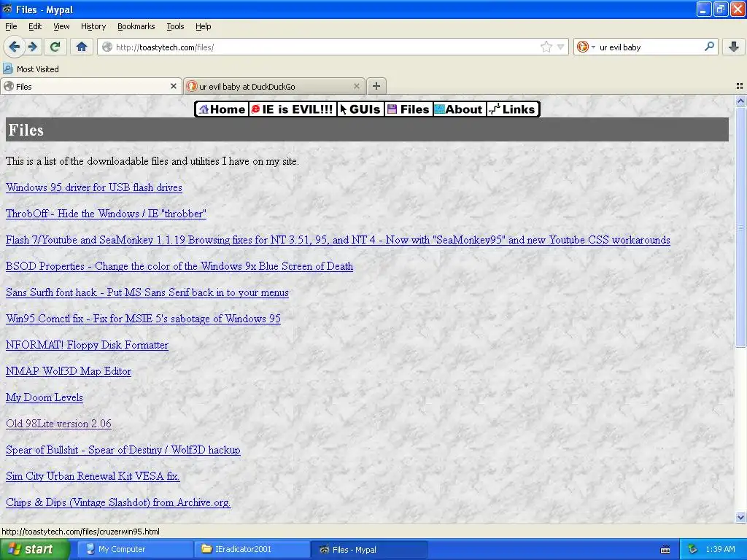Go to Home in site navigation
747x560 pixels.
[222, 109]
